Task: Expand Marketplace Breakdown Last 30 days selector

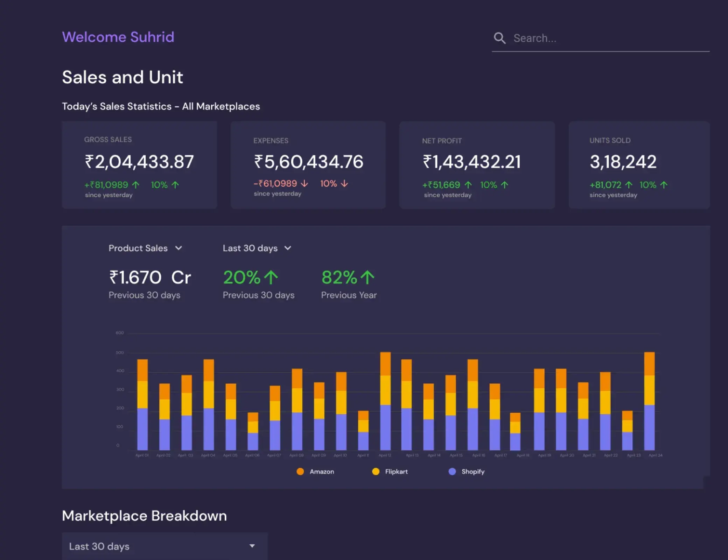Action: (164, 546)
